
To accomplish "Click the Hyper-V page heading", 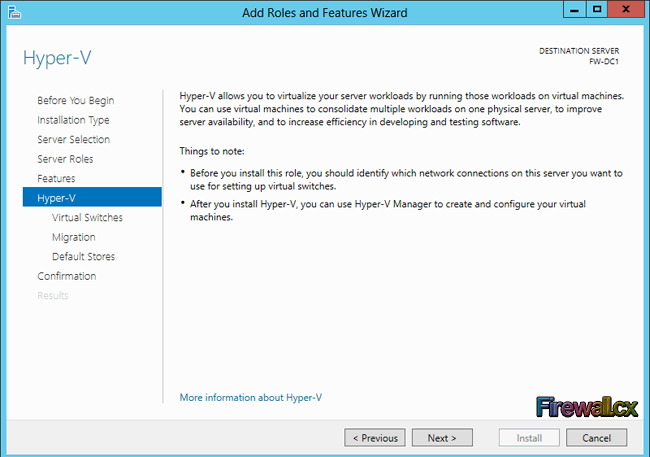I will [x=57, y=58].
